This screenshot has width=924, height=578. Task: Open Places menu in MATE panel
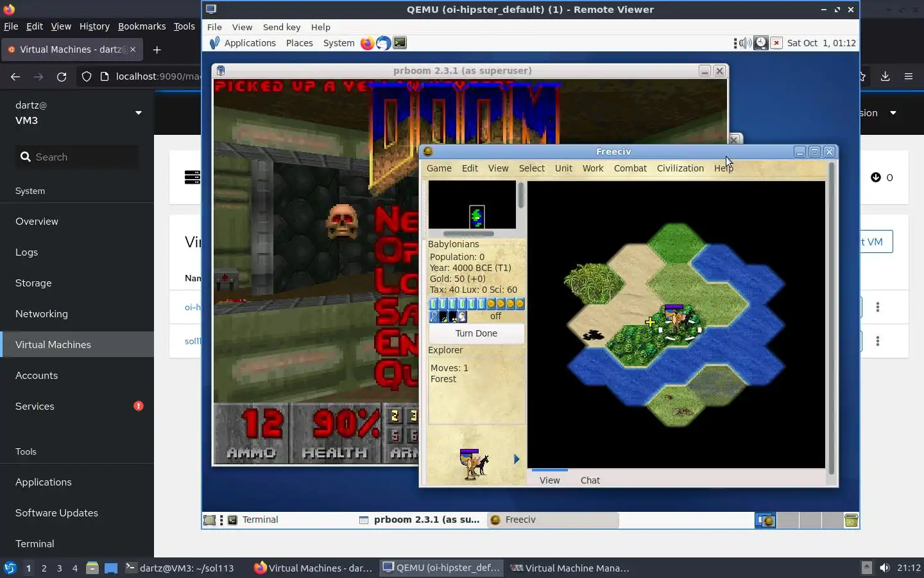300,43
